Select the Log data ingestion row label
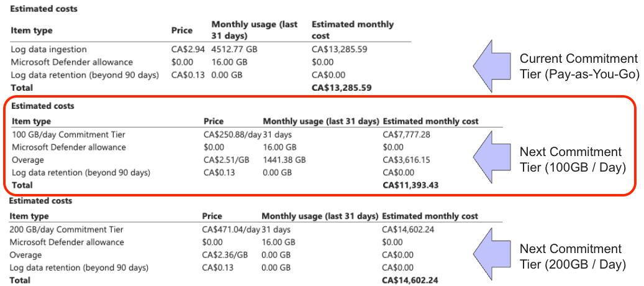This screenshot has width=644, height=286. click(x=49, y=50)
